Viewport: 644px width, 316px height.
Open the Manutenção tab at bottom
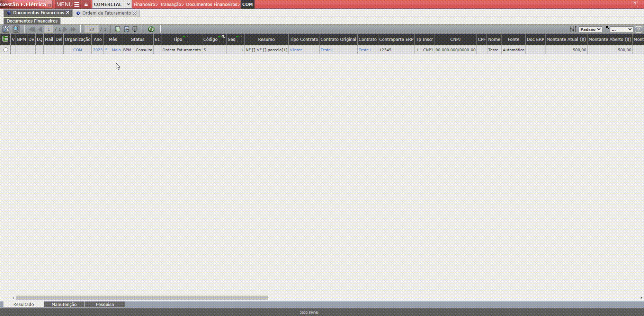pyautogui.click(x=64, y=304)
